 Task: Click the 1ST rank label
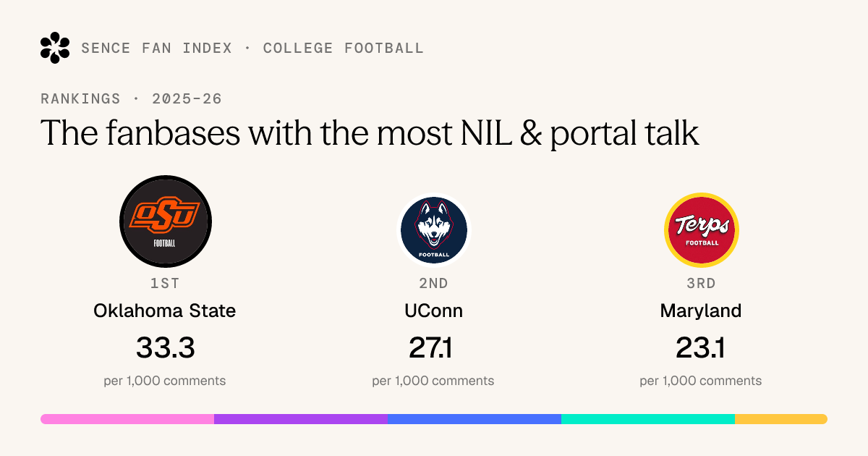coord(165,284)
